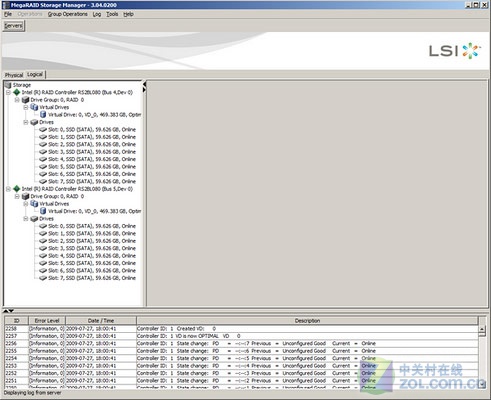Switch to the Physical tab
The height and width of the screenshot is (400, 491).
coord(14,75)
